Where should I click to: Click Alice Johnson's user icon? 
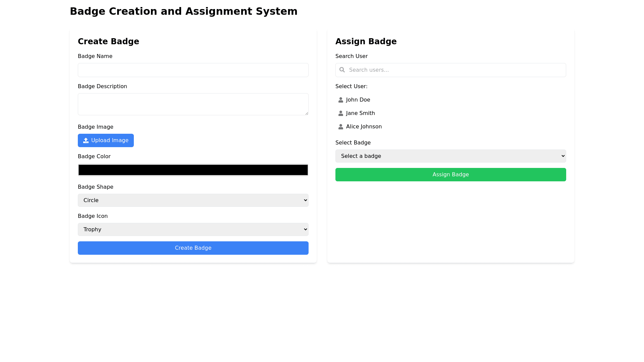pyautogui.click(x=341, y=127)
